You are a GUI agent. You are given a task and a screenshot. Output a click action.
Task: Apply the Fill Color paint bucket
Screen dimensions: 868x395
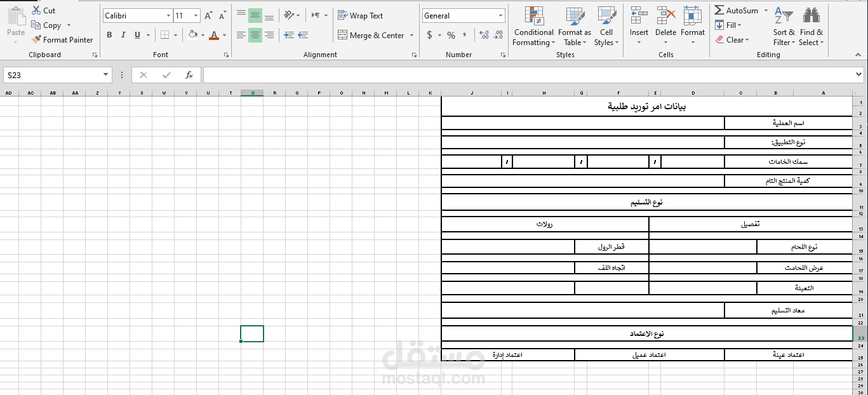pos(193,35)
